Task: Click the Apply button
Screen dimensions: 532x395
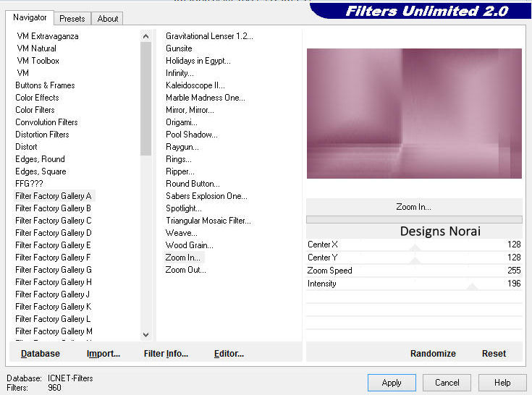Action: click(x=392, y=383)
